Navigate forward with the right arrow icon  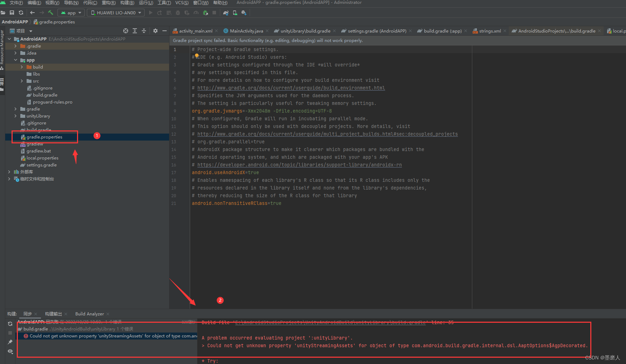pos(42,13)
